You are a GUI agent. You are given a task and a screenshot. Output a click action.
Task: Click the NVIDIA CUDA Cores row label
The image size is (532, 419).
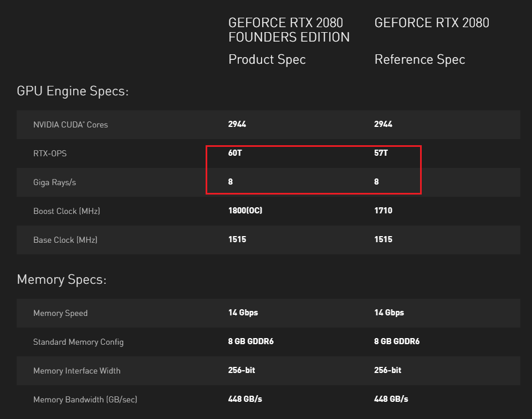(70, 125)
